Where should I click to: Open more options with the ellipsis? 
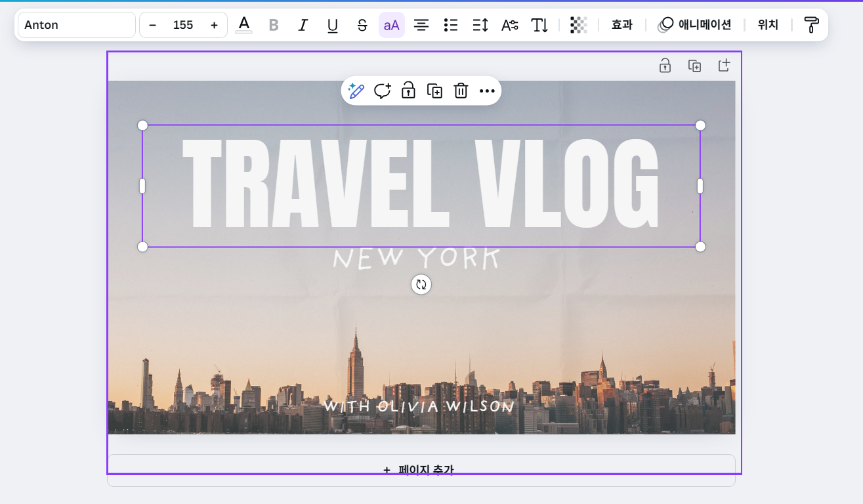(x=486, y=91)
